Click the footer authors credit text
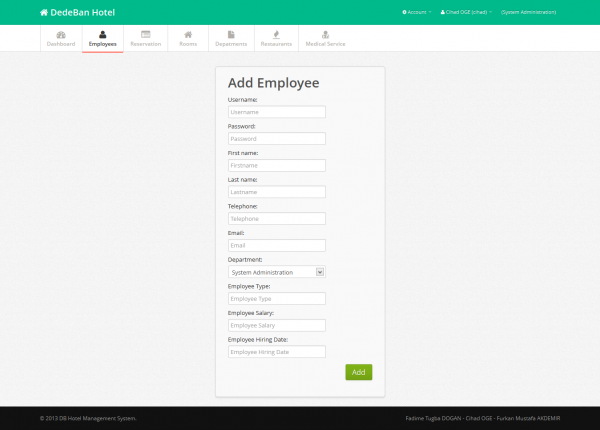Image resolution: width=600 pixels, height=430 pixels. click(x=483, y=418)
